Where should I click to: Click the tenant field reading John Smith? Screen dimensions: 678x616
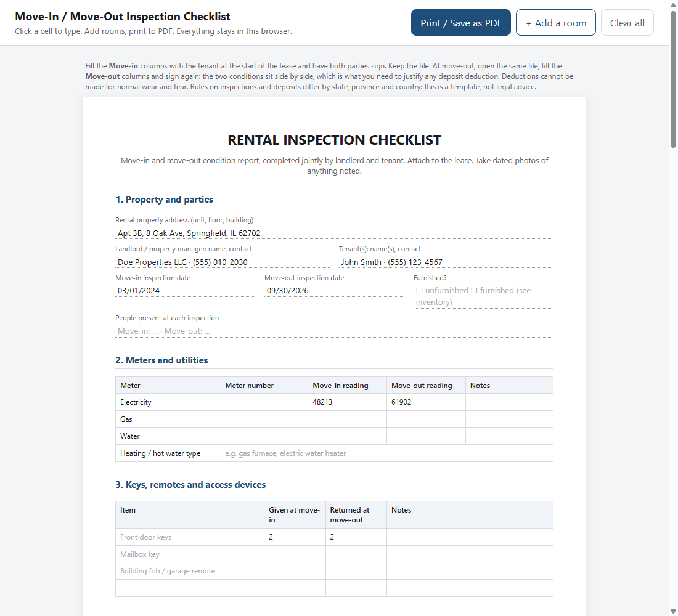pos(446,262)
